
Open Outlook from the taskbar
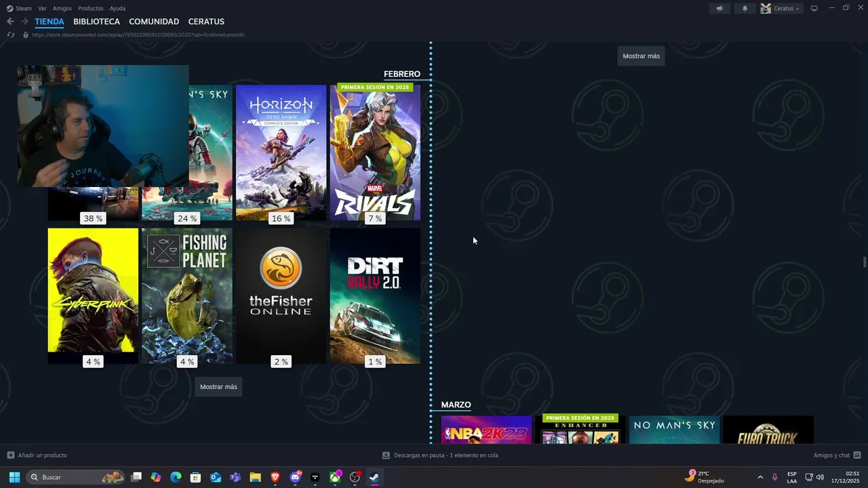tap(216, 477)
